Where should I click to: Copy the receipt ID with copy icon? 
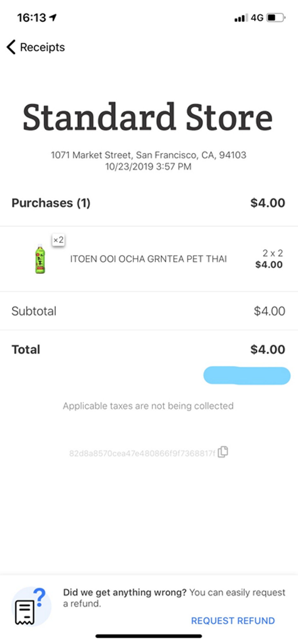pos(223,452)
